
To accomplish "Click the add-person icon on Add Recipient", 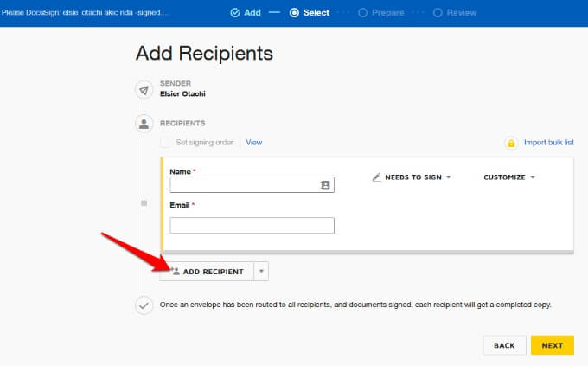I will (176, 272).
